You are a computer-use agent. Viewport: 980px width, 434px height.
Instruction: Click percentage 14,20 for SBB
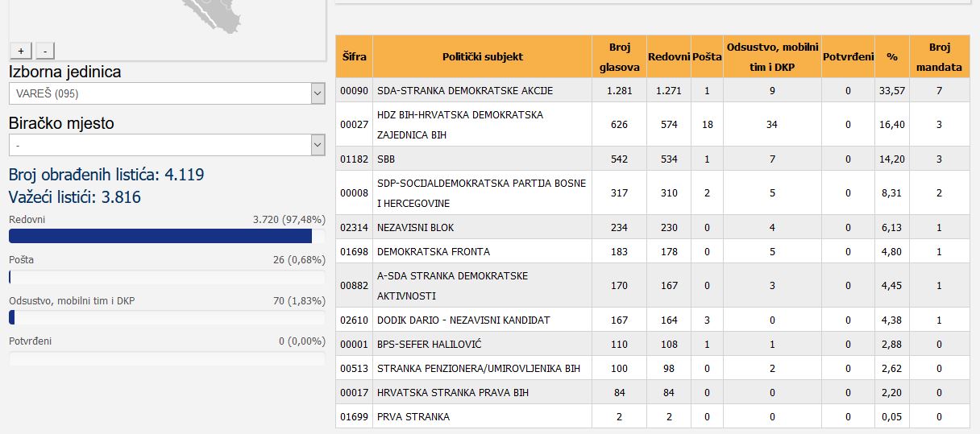(x=892, y=159)
